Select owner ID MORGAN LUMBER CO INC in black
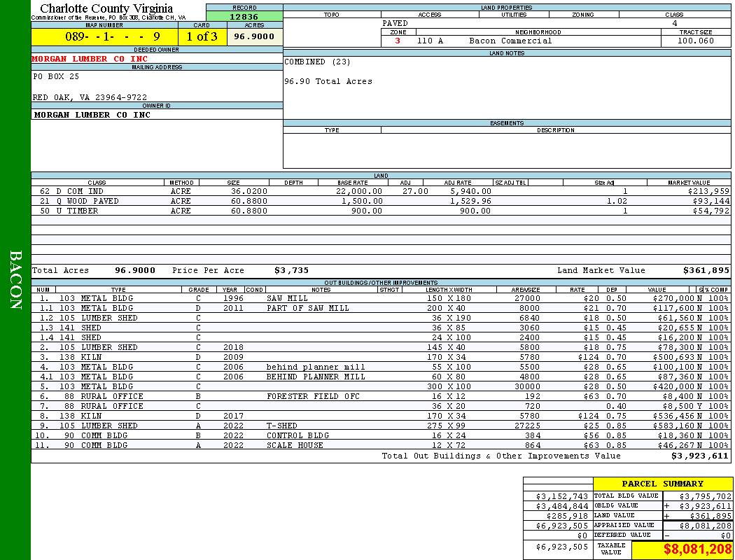 point(92,115)
